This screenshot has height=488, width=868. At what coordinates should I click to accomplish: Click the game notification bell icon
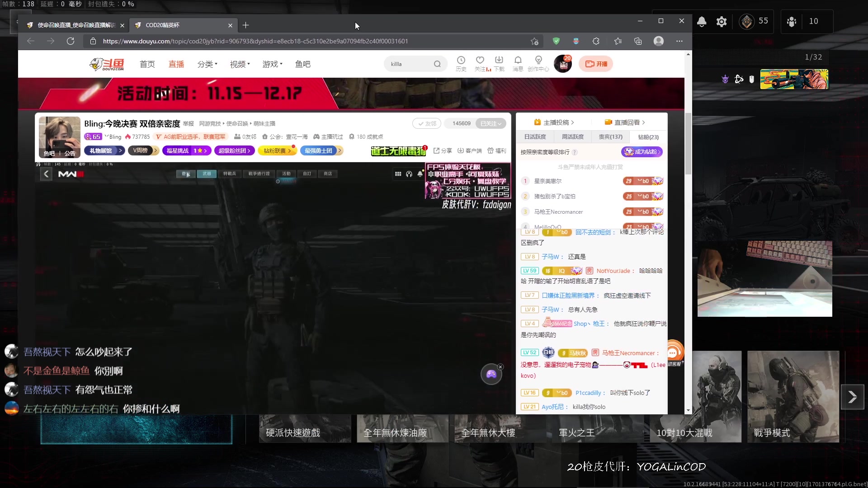point(702,21)
